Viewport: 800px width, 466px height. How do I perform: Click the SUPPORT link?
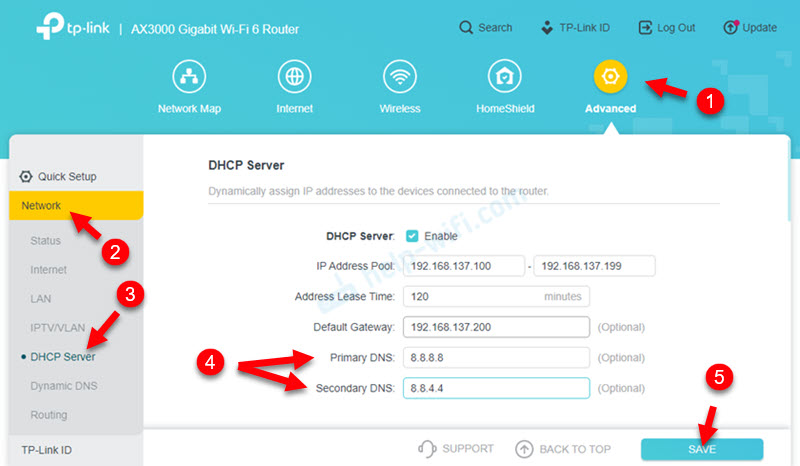456,449
